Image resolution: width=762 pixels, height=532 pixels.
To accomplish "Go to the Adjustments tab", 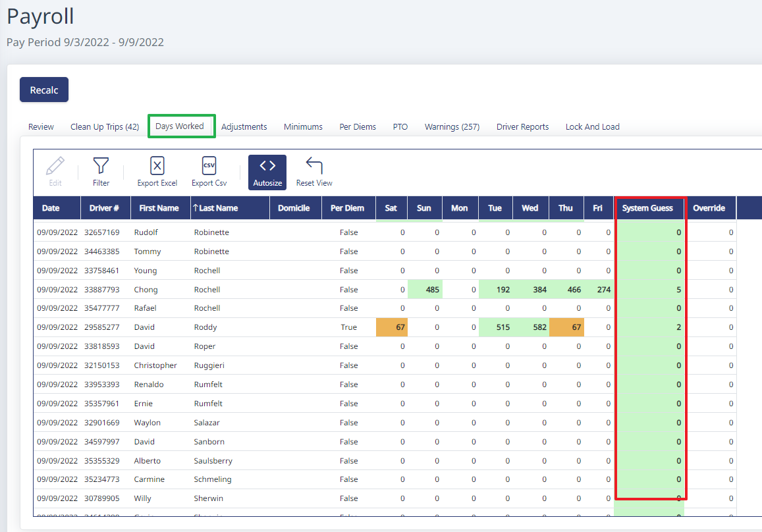I will [244, 127].
